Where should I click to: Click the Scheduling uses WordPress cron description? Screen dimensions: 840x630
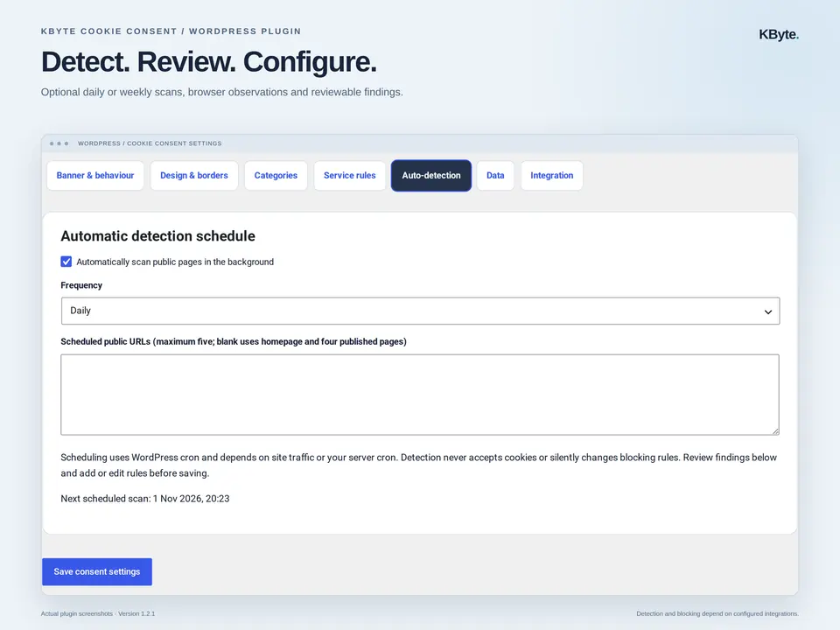click(x=418, y=465)
